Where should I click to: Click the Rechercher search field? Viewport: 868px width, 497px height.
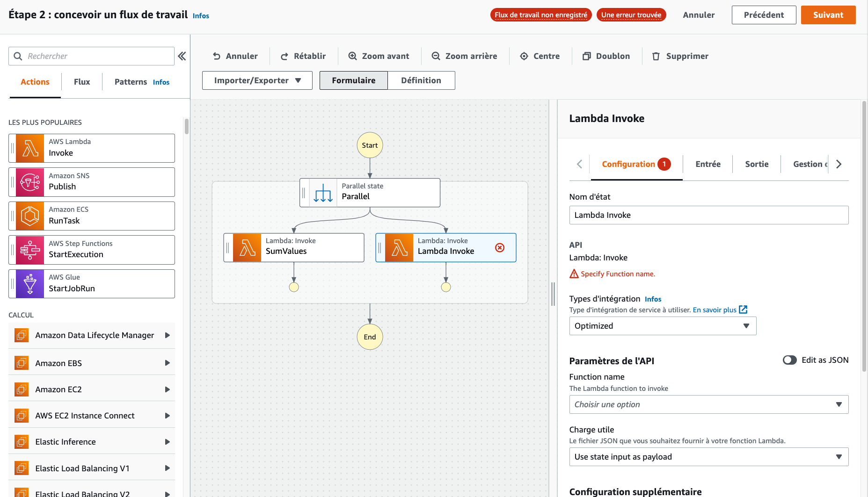pos(91,56)
